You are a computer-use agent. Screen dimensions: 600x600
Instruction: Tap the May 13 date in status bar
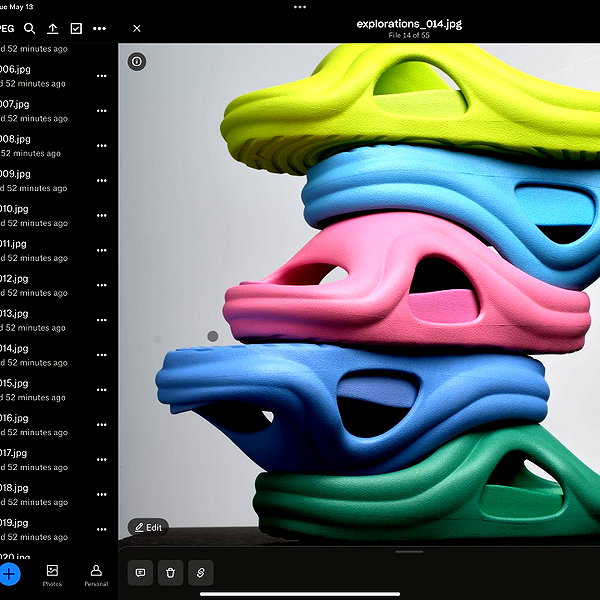[21, 7]
